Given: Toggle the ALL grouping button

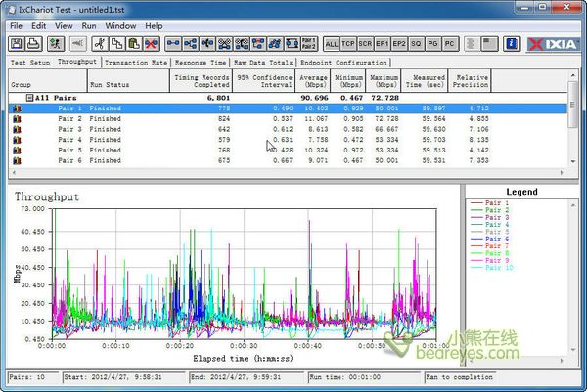Looking at the screenshot, I should coord(332,44).
